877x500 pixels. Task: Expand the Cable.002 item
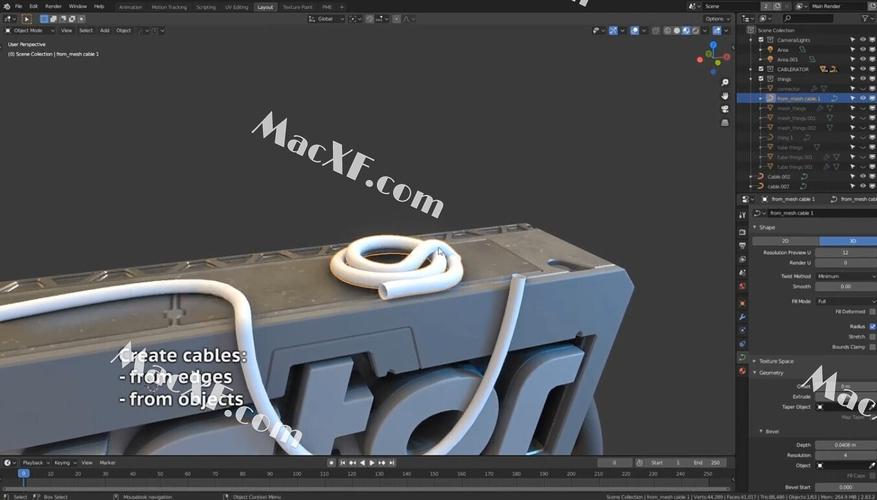[751, 177]
